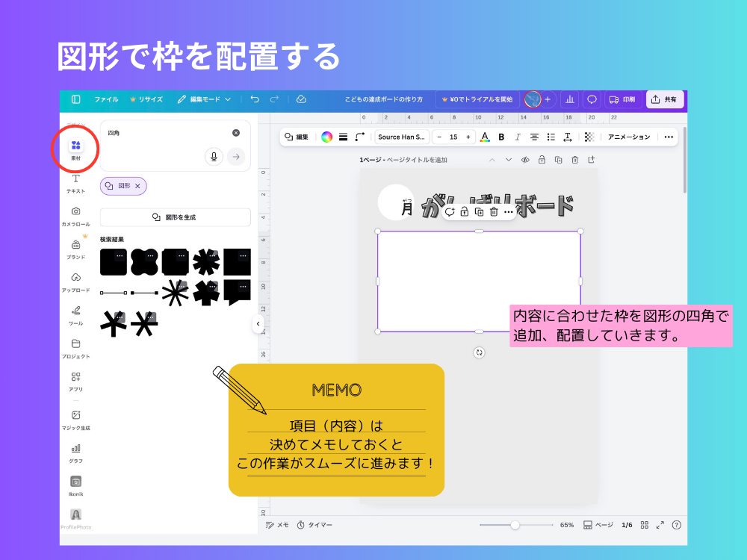Image resolution: width=747 pixels, height=560 pixels.
Task: Toggle bold formatting for the text
Action: (x=501, y=137)
